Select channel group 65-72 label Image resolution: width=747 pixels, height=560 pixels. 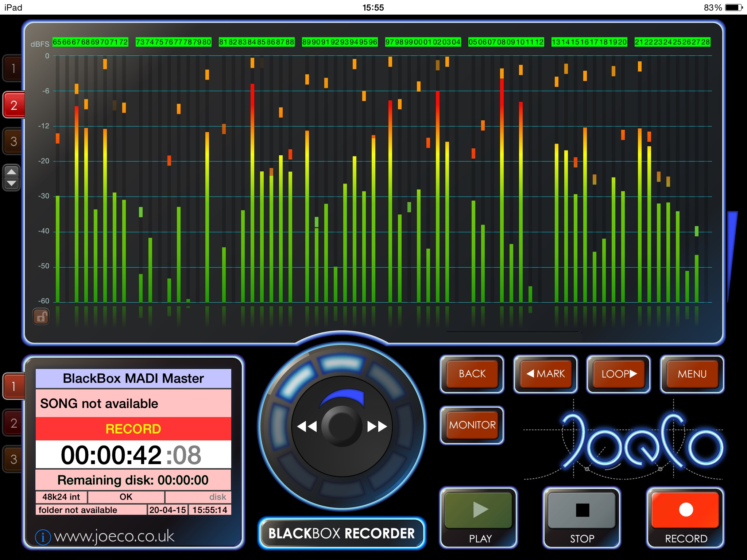point(90,42)
